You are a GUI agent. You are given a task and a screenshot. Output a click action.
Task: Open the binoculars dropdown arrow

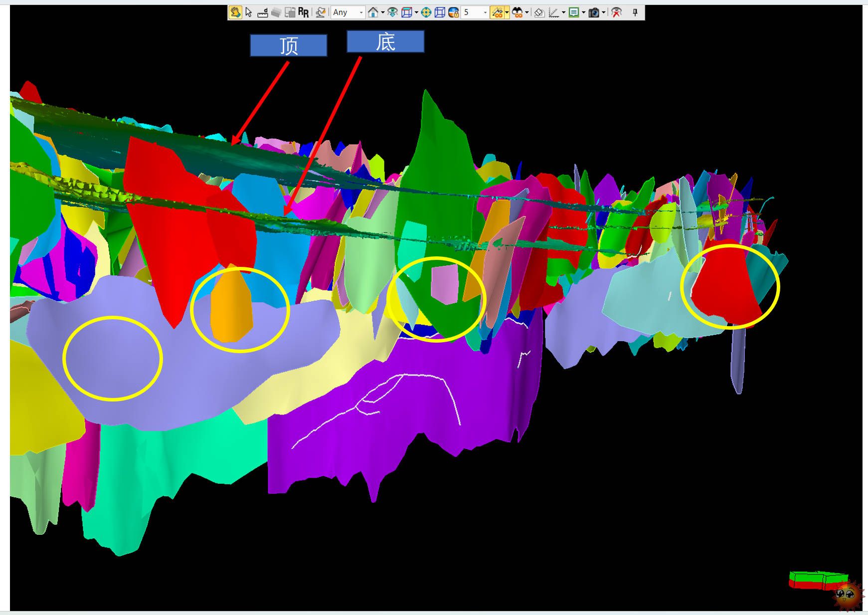pyautogui.click(x=527, y=12)
